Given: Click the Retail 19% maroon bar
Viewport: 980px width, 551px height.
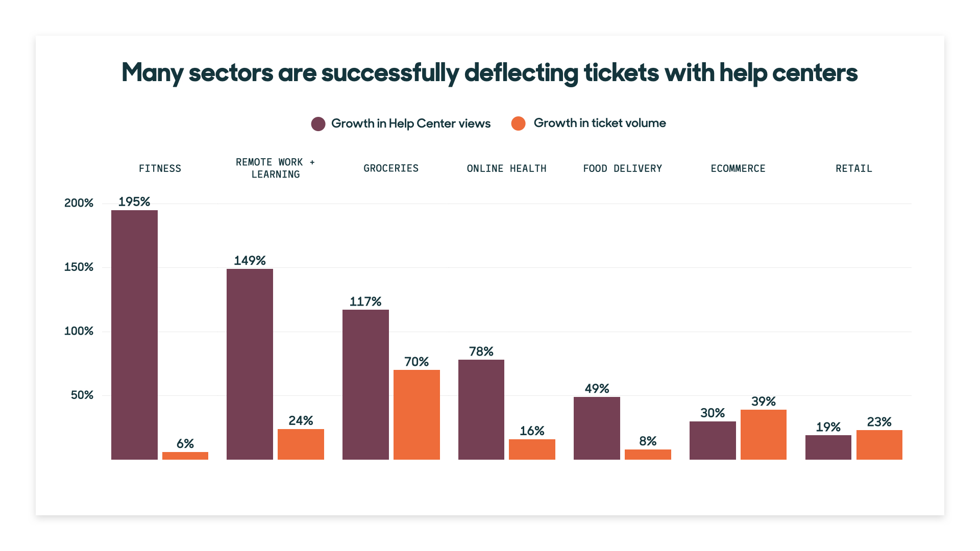Looking at the screenshot, I should coord(828,447).
